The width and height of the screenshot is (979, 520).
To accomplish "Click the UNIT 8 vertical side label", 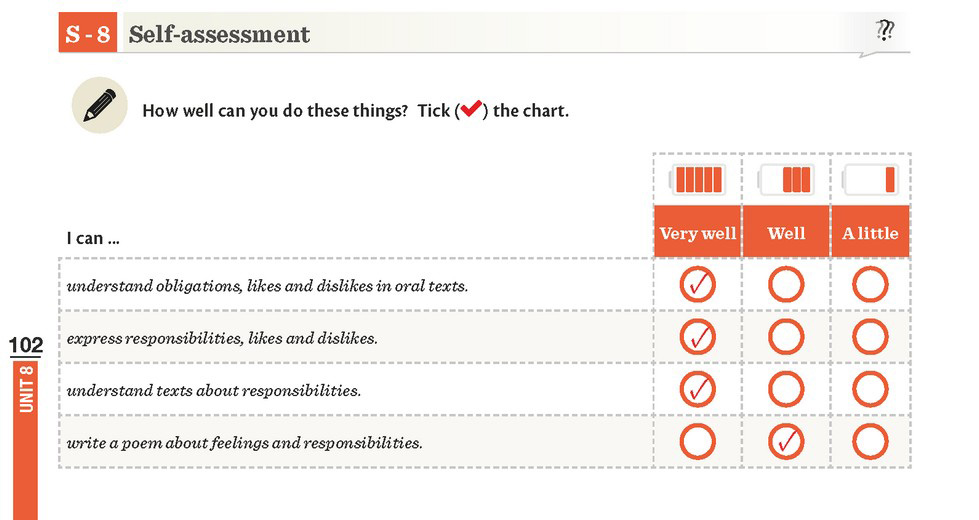I will click(x=26, y=390).
